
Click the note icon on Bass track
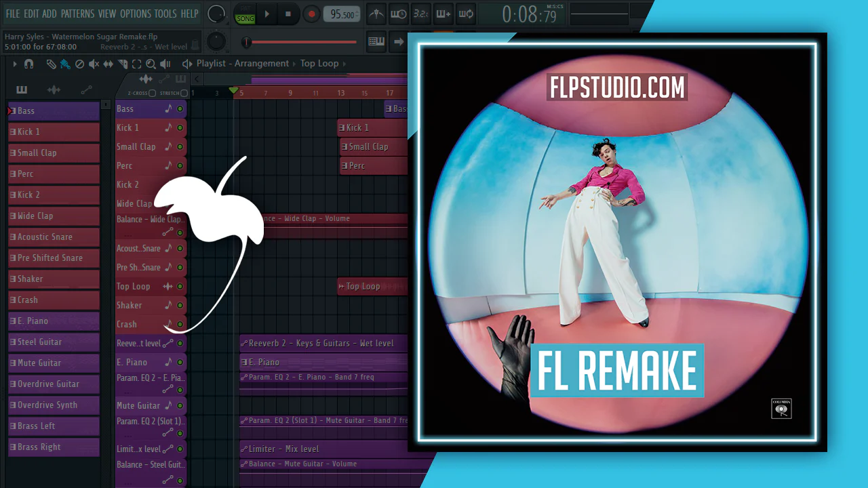click(x=168, y=108)
